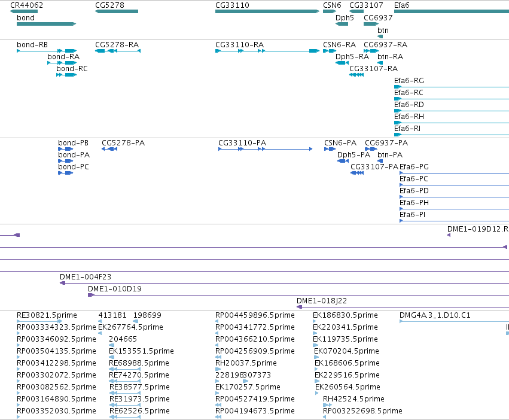Click the RH42524.5prime EST
Image resolution: width=509 pixels, height=420 pixels.
tap(327, 405)
